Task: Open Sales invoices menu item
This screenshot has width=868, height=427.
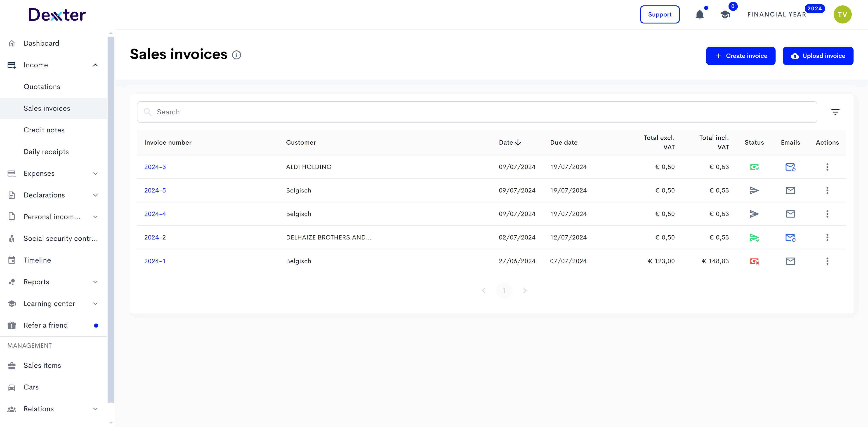Action: (47, 108)
